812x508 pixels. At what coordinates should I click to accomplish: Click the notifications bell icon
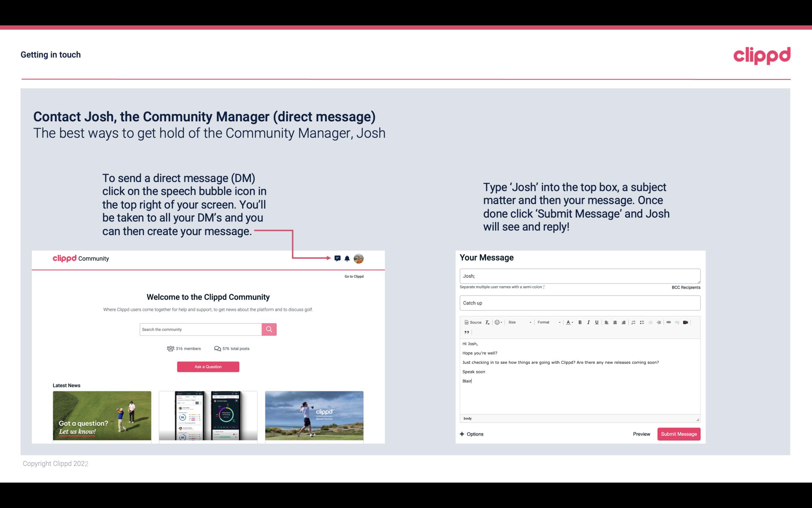(347, 258)
